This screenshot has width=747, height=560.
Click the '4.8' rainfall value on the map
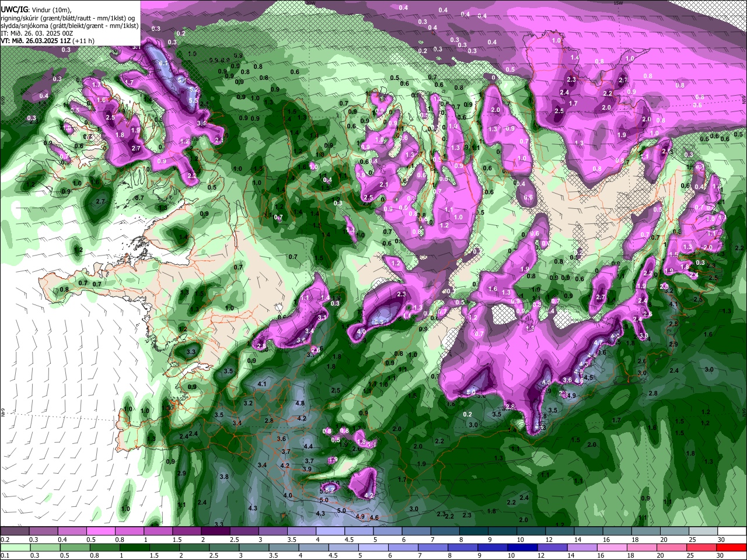[x=301, y=403]
